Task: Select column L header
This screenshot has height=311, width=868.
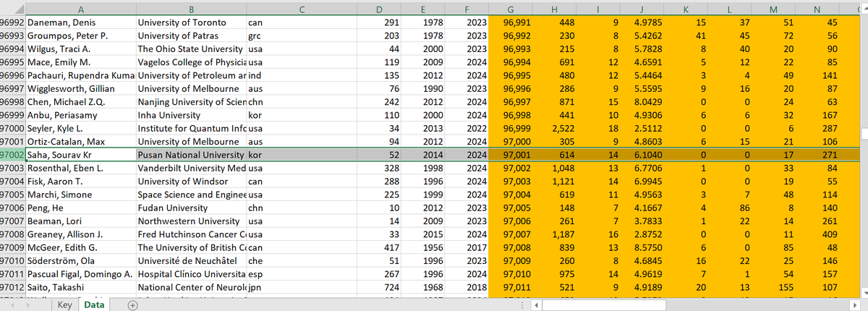Action: pos(731,9)
